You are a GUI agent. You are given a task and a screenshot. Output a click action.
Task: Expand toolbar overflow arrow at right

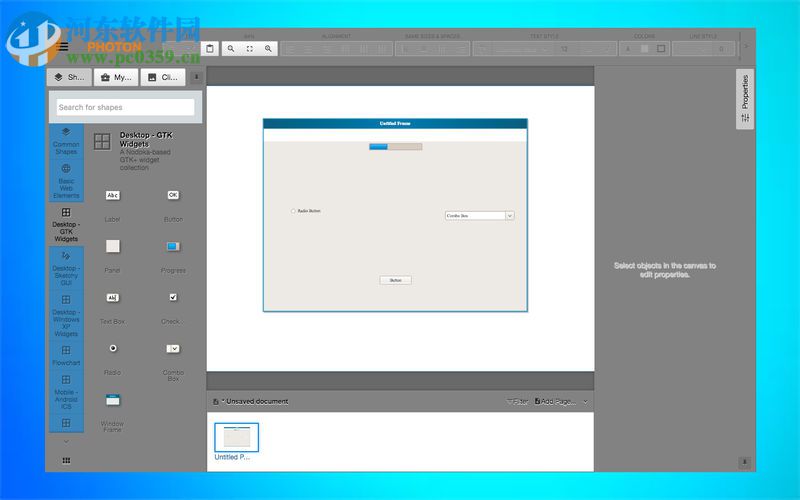[x=746, y=46]
